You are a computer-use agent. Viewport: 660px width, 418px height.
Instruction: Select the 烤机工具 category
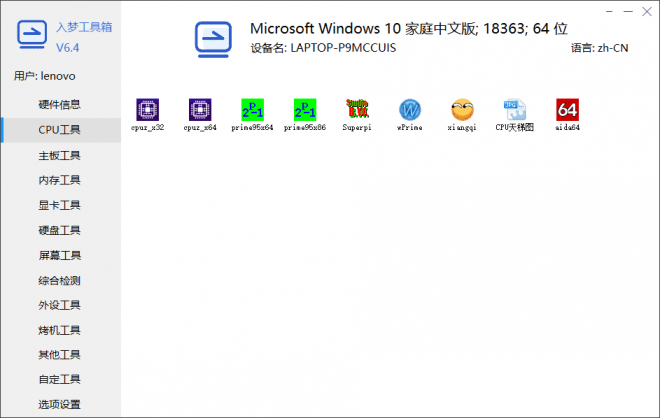pyautogui.click(x=61, y=330)
